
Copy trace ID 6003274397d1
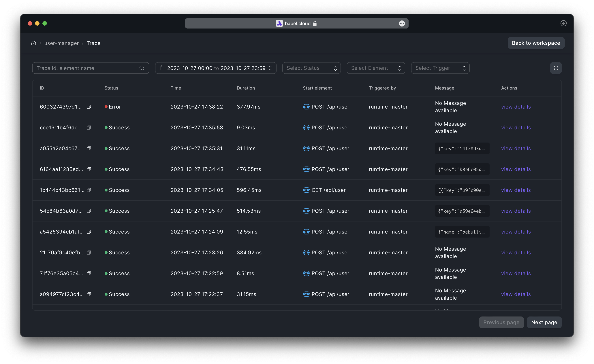[x=89, y=107]
